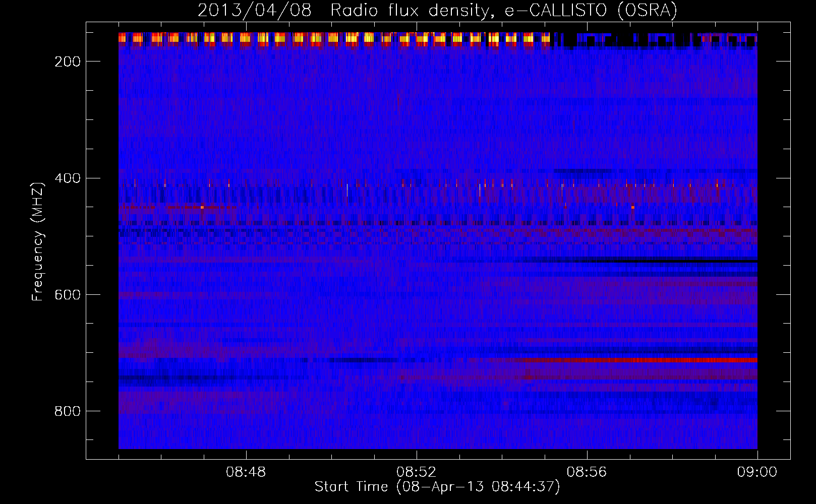Select the 08:48 time tick label
The height and width of the screenshot is (504, 816).
pos(246,472)
